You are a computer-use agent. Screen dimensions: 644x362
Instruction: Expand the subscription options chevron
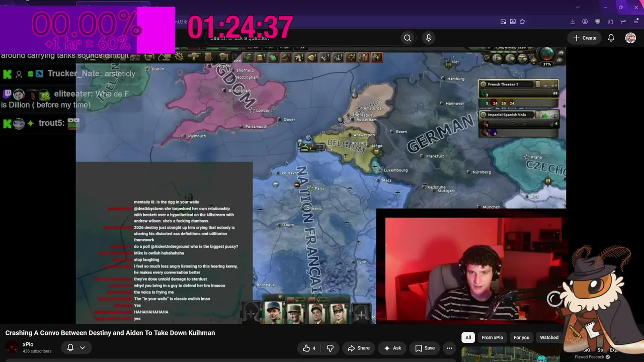coord(83,347)
